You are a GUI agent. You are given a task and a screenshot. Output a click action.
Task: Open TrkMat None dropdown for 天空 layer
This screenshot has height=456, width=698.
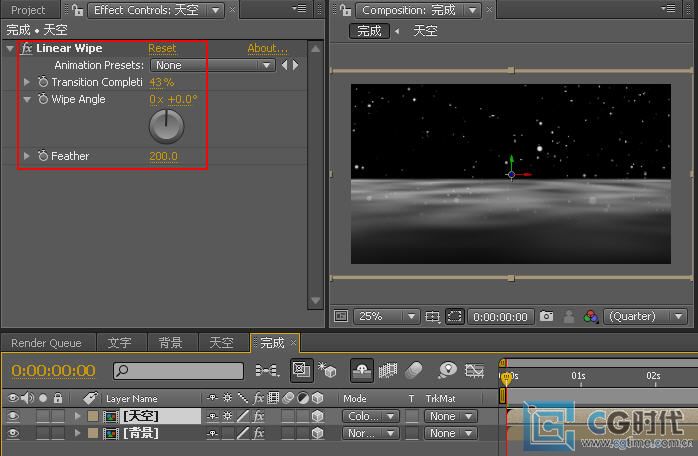[x=450, y=416]
